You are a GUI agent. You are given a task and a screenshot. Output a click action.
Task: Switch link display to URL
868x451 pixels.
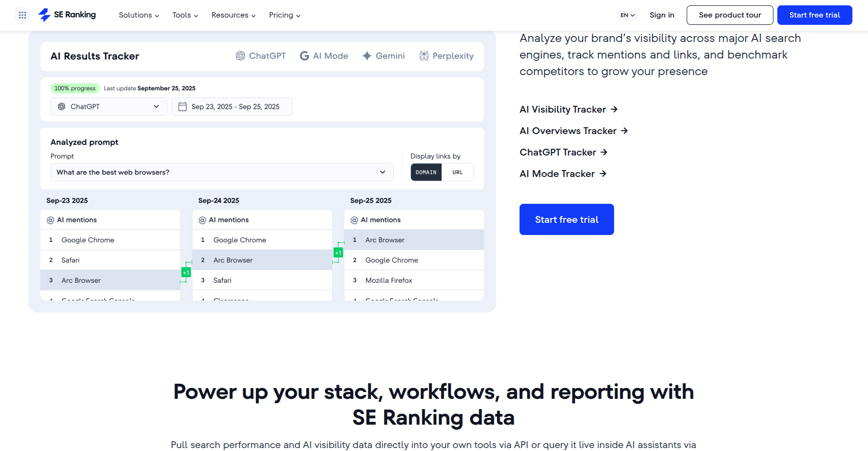point(458,172)
